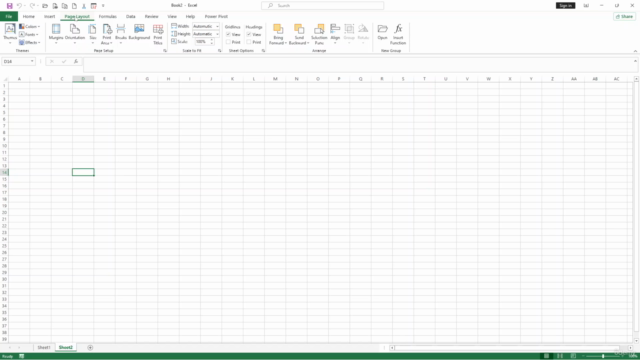Viewport: 640px width, 360px height.
Task: Click the Sign in button
Action: tap(565, 5)
